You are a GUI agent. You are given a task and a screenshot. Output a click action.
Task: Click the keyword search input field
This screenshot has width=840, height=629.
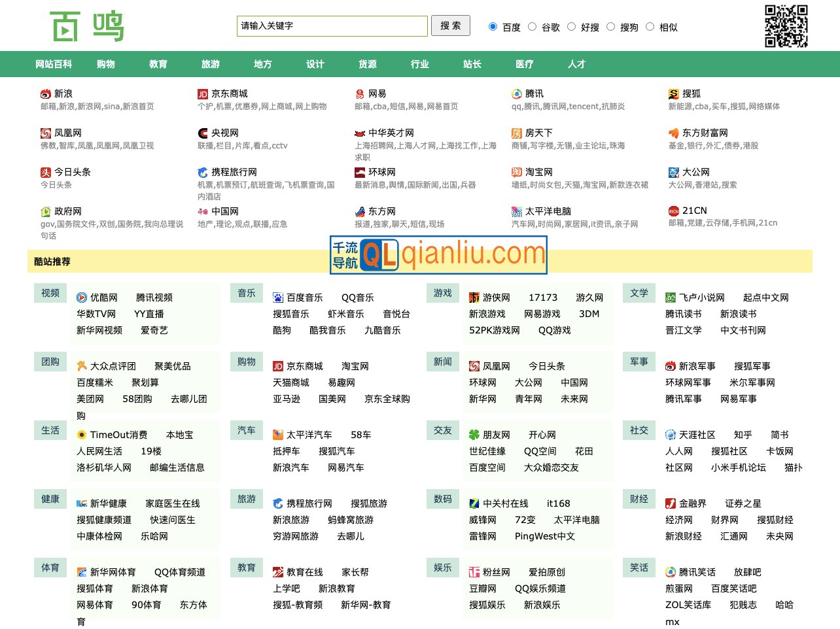(332, 26)
